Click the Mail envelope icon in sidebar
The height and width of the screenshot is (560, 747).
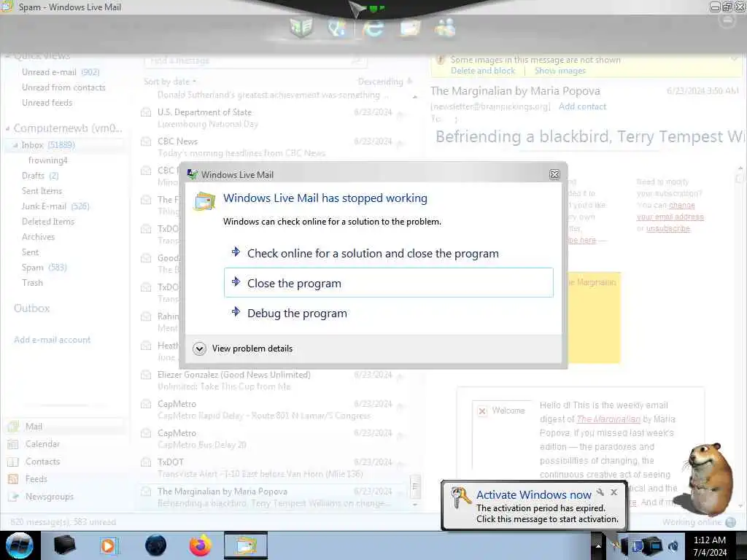[13, 427]
